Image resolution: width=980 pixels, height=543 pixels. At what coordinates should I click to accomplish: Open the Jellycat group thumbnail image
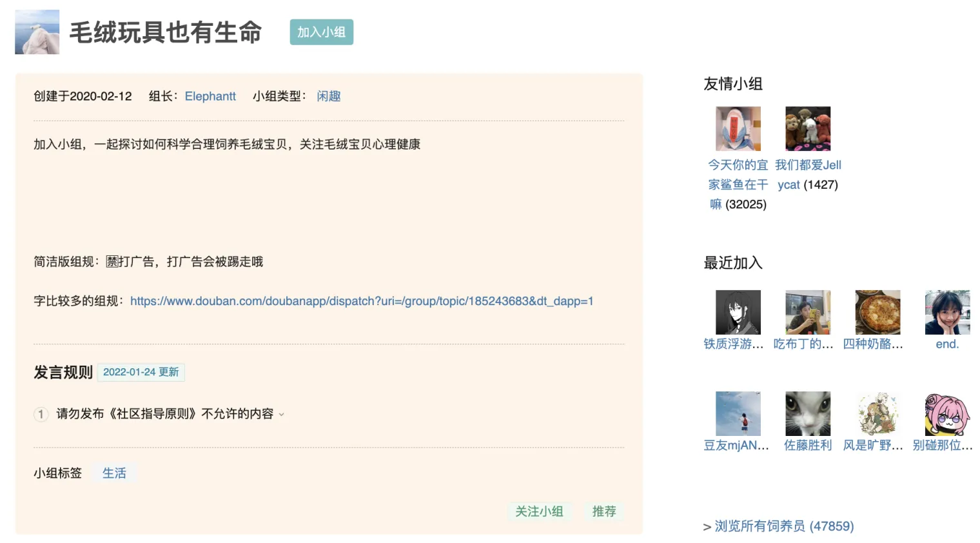click(x=808, y=129)
